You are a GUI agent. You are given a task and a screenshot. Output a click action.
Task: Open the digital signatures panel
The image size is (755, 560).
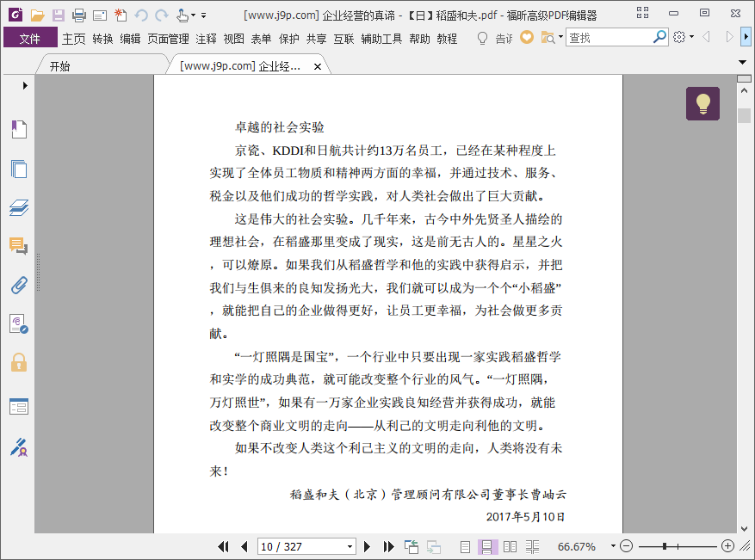click(x=19, y=323)
